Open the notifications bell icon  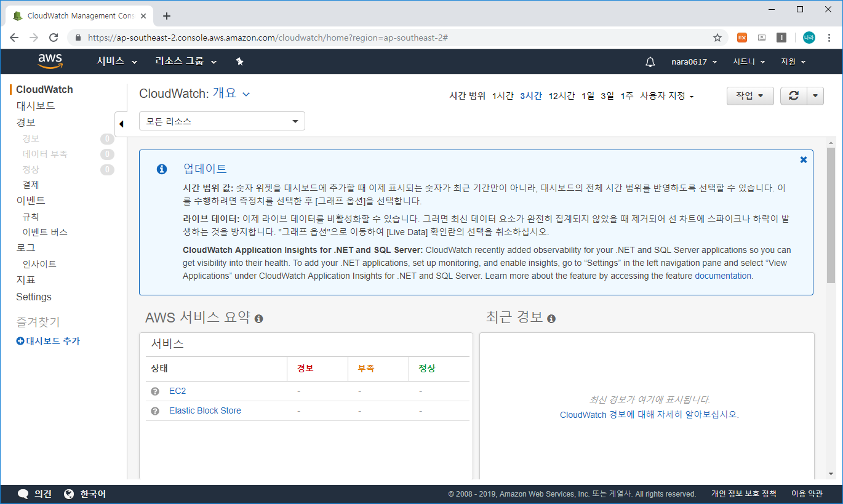[x=650, y=62]
